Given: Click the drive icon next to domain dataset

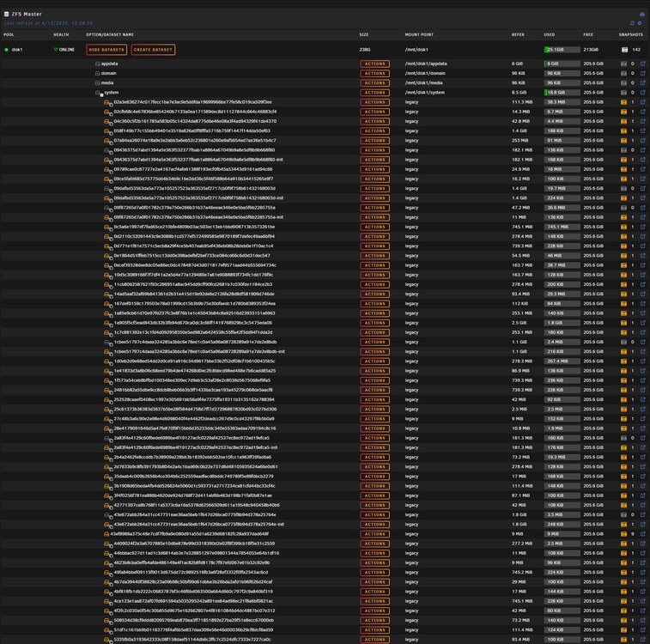Looking at the screenshot, I should click(x=97, y=73).
